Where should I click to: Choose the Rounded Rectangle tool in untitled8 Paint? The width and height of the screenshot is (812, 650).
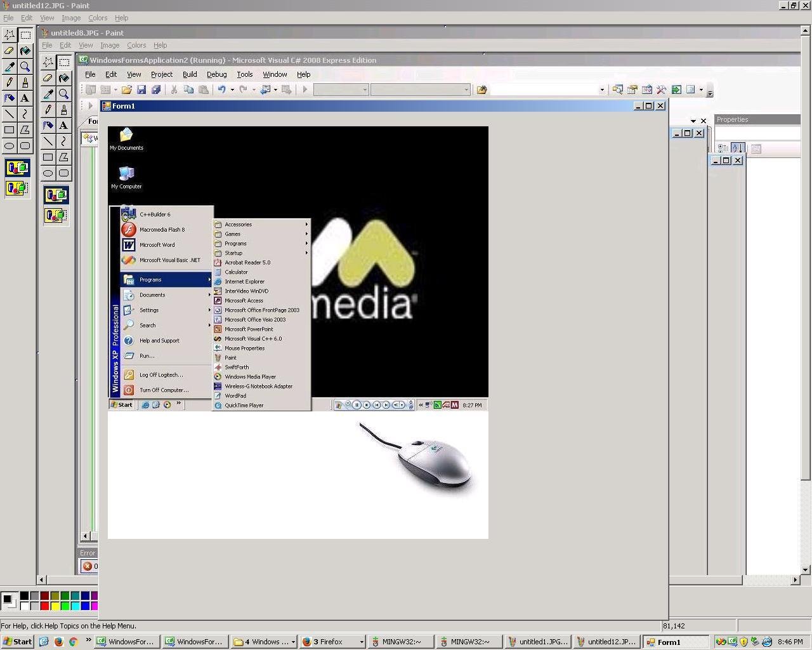tap(64, 173)
